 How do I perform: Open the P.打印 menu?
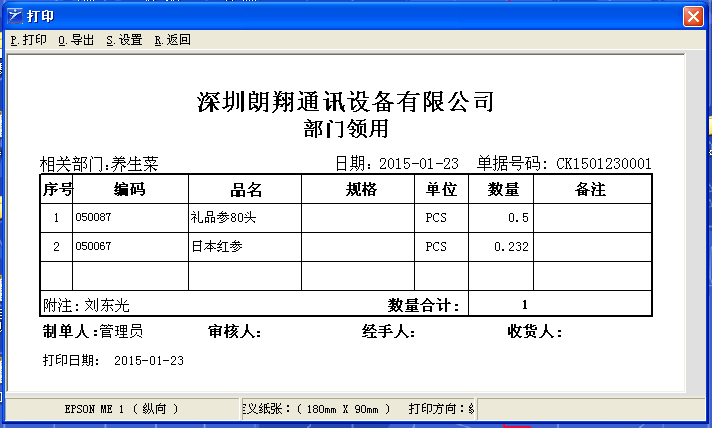[28, 41]
